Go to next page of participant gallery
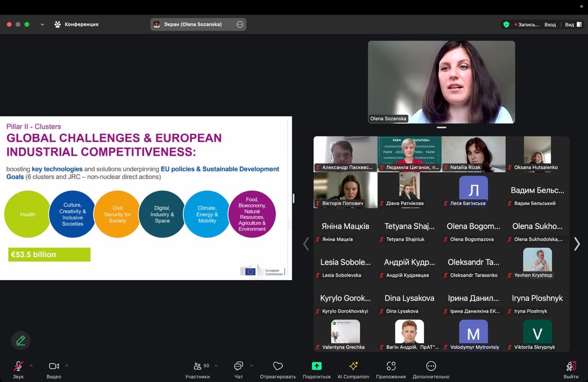This screenshot has height=382, width=588. click(577, 244)
